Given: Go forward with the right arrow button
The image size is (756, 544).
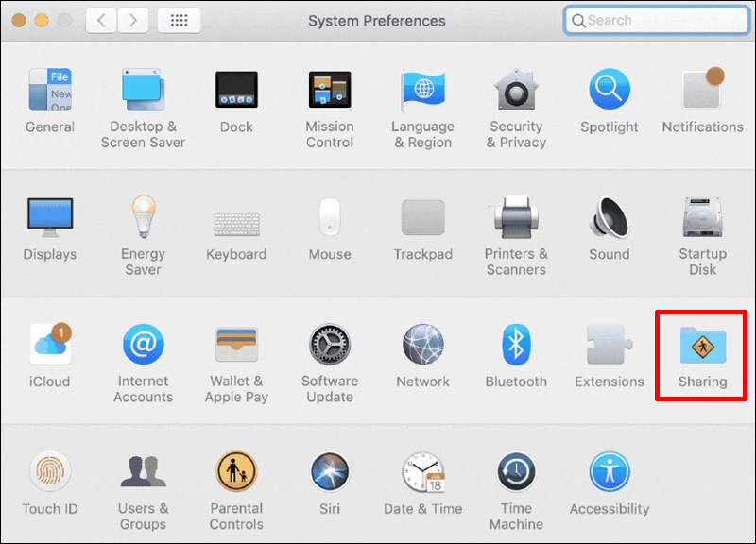Looking at the screenshot, I should (132, 20).
